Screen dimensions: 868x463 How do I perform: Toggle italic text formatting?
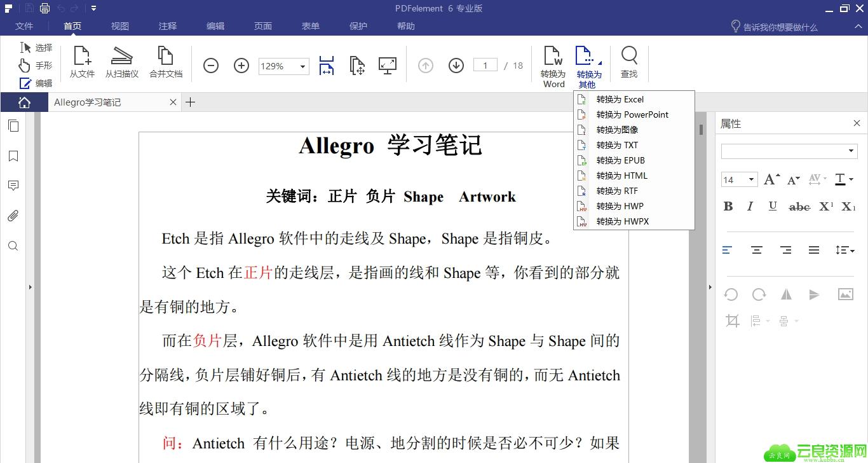tap(750, 206)
